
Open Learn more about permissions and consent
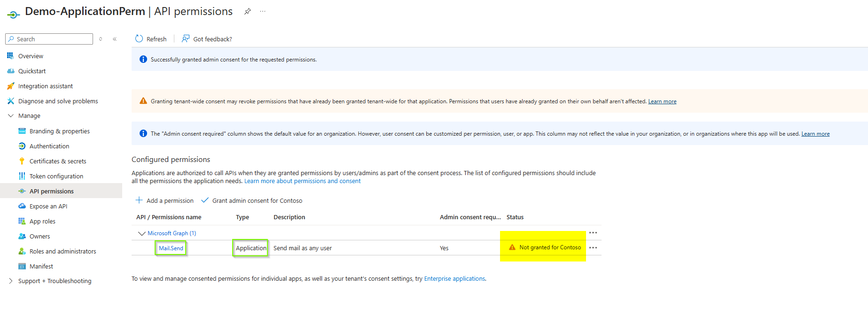[303, 181]
